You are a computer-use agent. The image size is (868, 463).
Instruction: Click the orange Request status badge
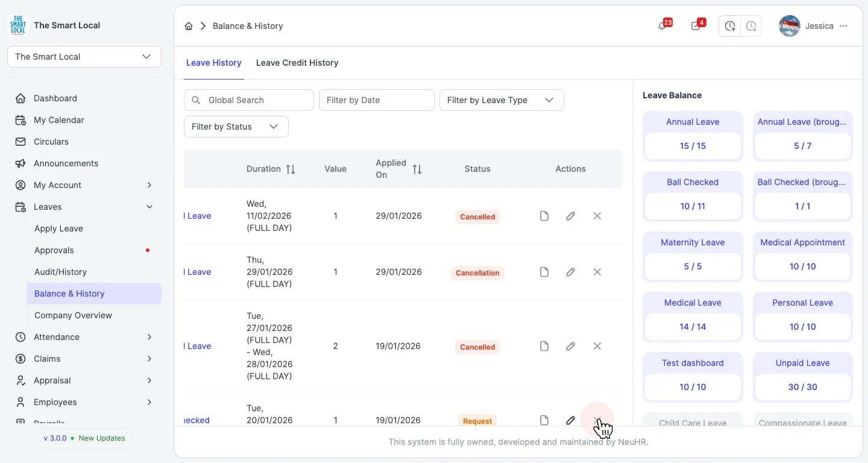coord(477,420)
